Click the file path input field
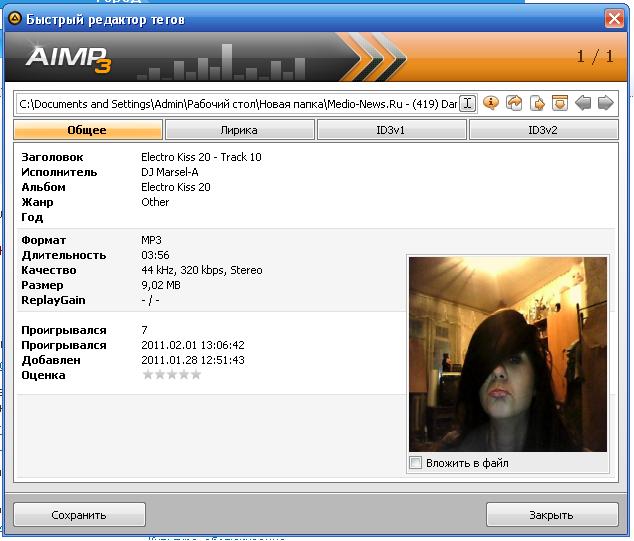Screen dimensions: 634x541 coord(238,104)
